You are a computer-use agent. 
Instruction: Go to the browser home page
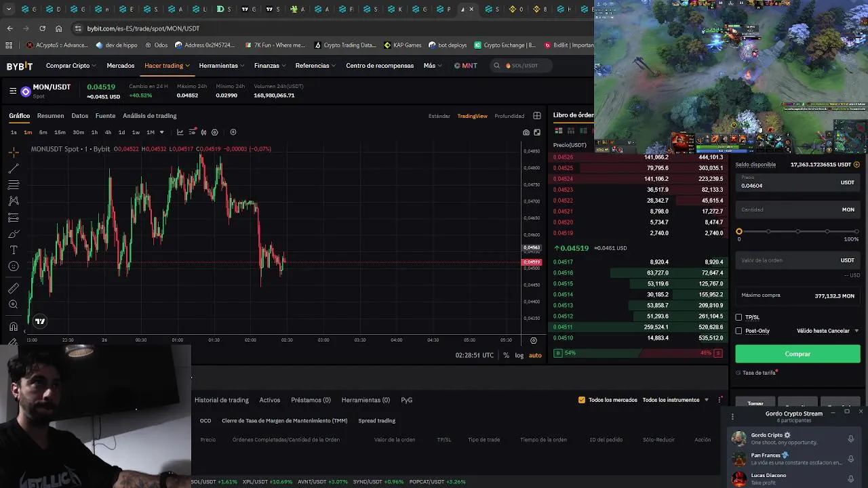(x=58, y=28)
